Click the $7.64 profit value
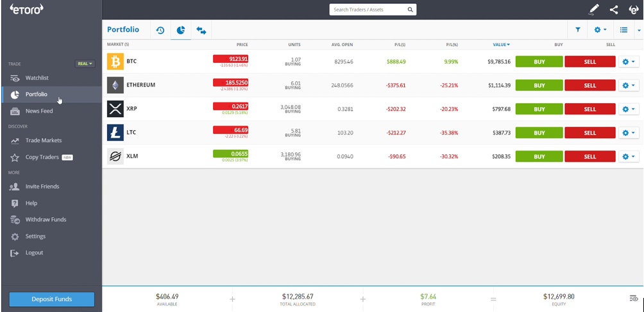The image size is (644, 312). 428,296
